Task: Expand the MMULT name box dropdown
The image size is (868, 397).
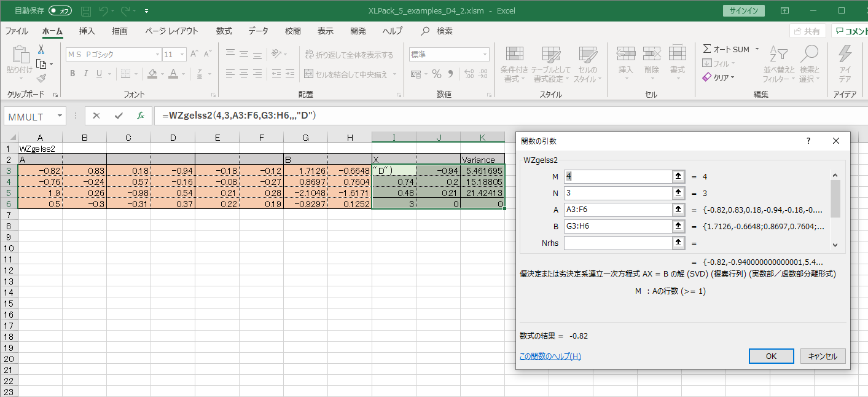Action: click(60, 116)
